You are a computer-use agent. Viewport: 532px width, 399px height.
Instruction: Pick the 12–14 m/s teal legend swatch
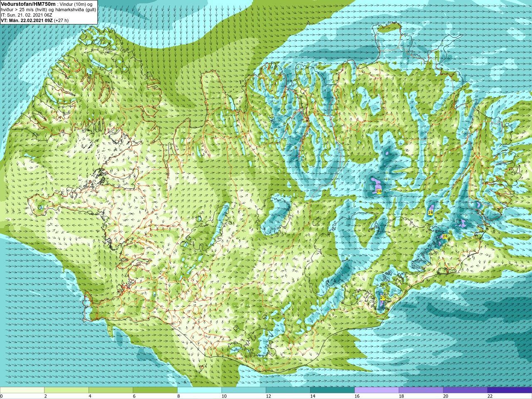[288, 390]
